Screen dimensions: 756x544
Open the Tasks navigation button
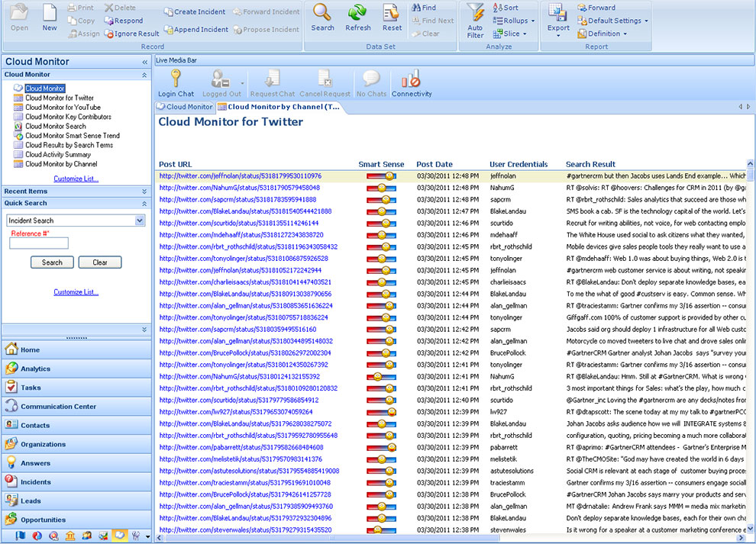76,388
